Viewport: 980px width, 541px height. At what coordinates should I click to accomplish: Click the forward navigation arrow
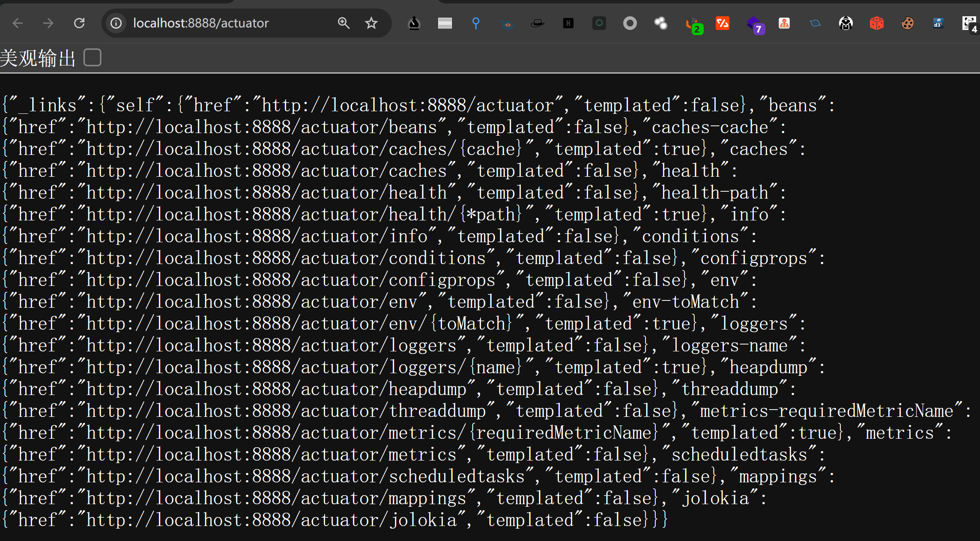click(48, 23)
